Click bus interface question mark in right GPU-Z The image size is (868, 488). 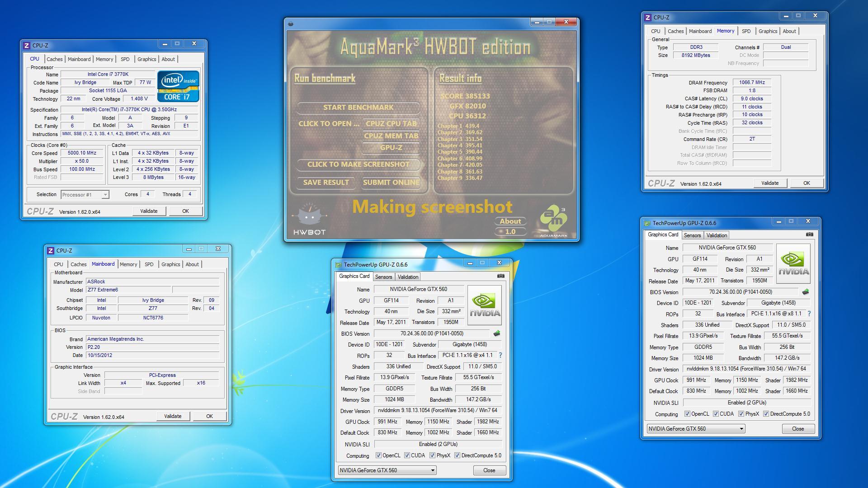click(809, 314)
